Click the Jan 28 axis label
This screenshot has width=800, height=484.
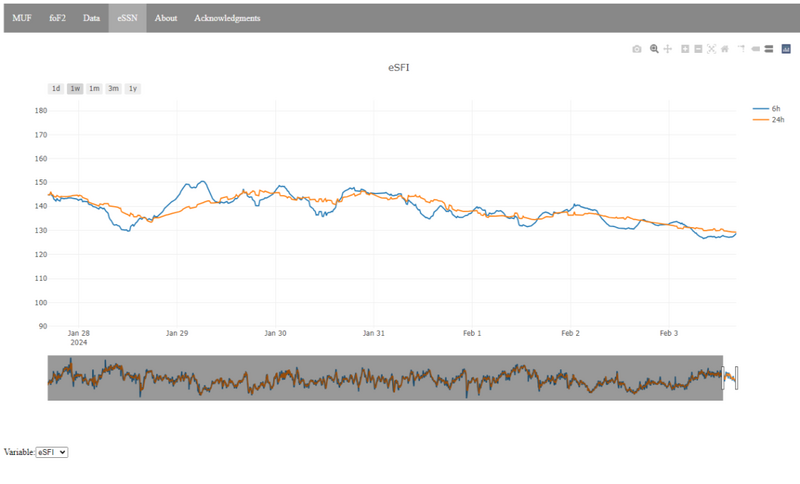[x=79, y=333]
